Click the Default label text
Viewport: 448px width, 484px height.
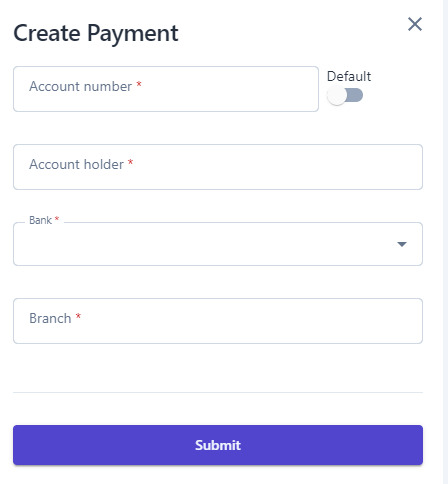(349, 76)
